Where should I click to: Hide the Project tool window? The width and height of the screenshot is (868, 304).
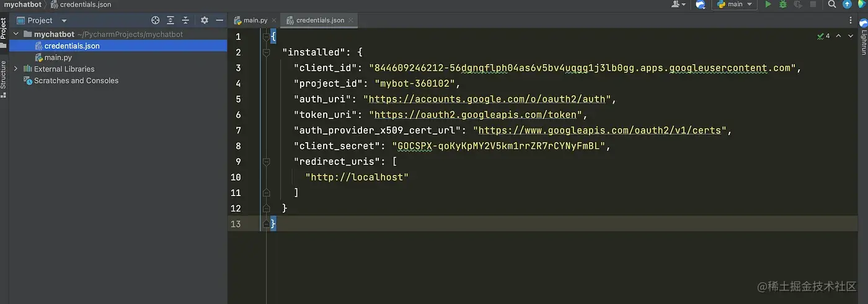[x=219, y=20]
